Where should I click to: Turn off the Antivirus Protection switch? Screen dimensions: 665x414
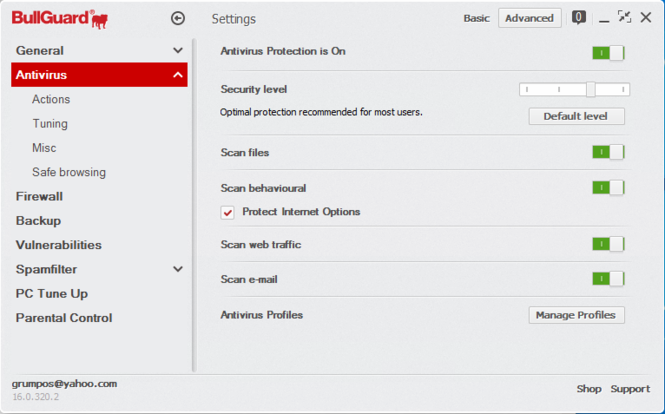(608, 53)
